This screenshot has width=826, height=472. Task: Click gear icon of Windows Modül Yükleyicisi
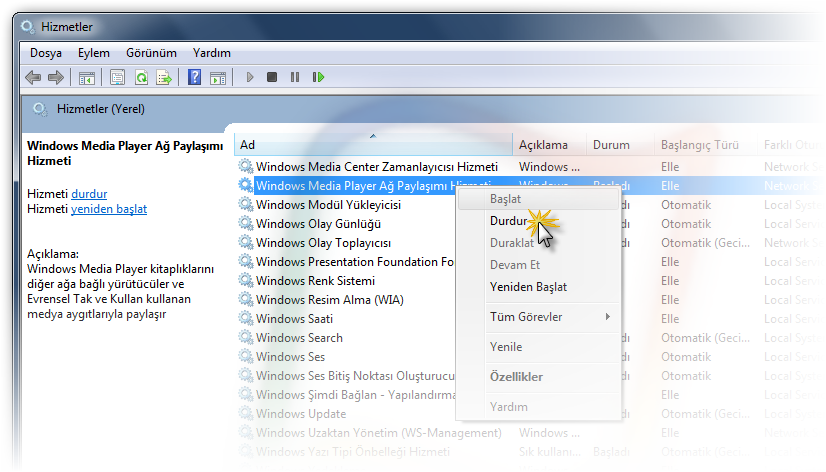[245, 204]
